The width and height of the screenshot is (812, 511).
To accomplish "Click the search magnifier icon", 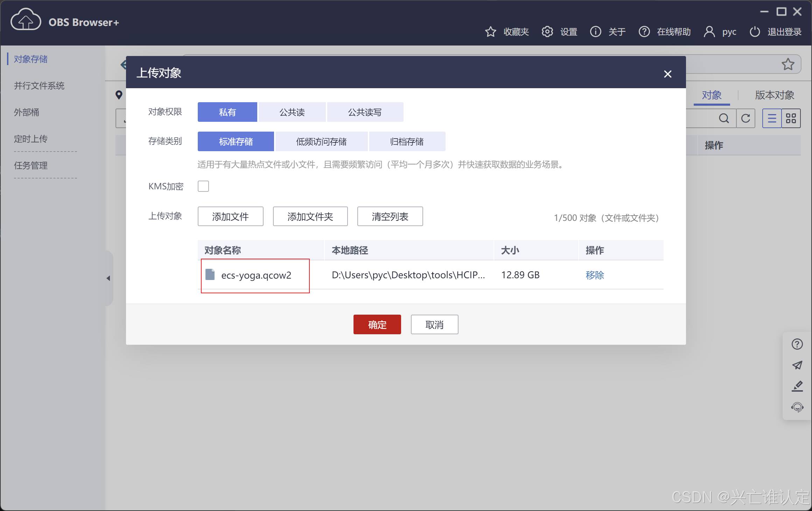I will [724, 118].
